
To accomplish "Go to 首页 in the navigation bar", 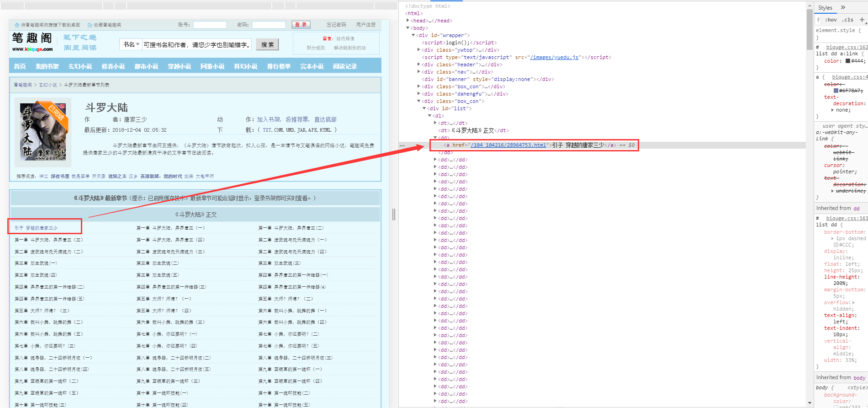I will click(x=20, y=66).
